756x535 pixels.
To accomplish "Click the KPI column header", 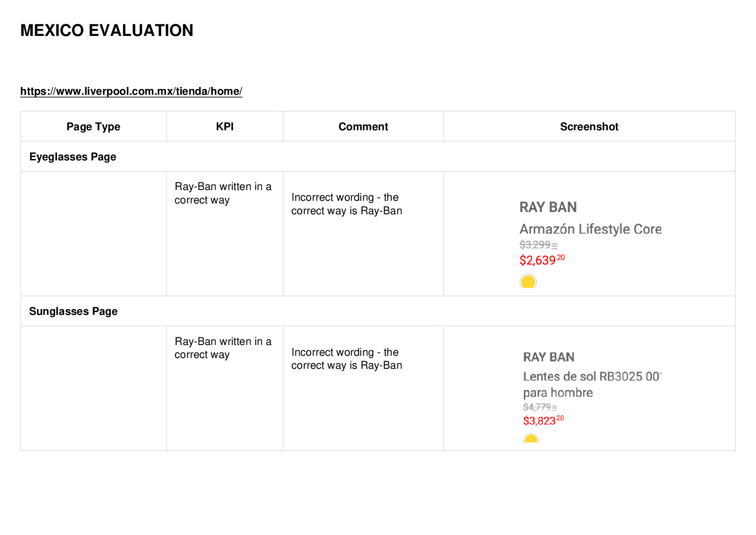I will tap(224, 127).
